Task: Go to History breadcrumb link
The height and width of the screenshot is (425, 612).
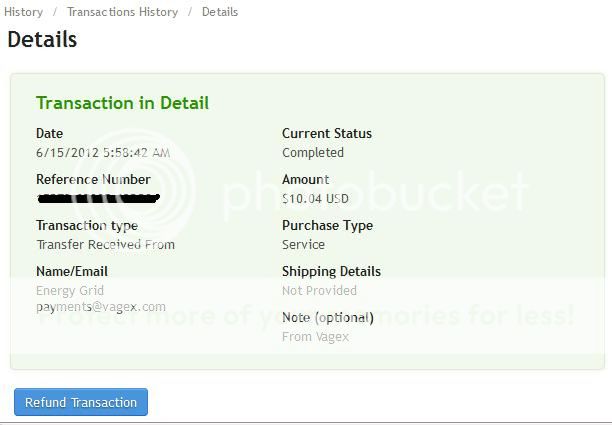Action: (23, 12)
